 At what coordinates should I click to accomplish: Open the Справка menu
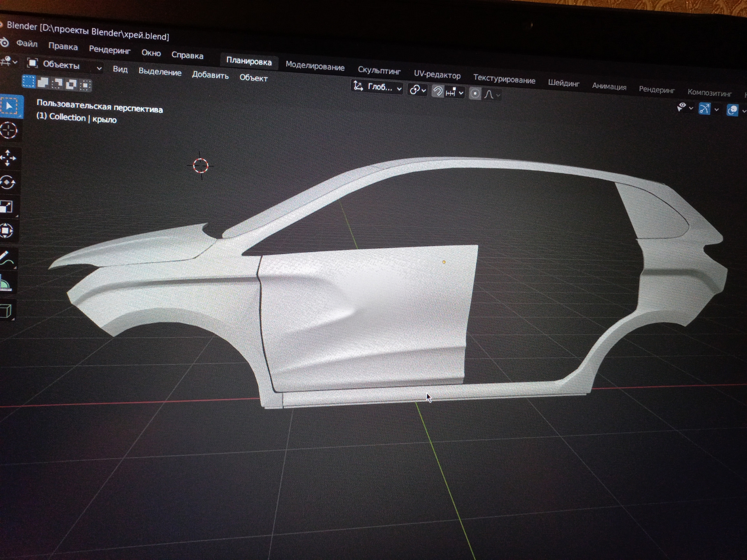click(x=187, y=55)
